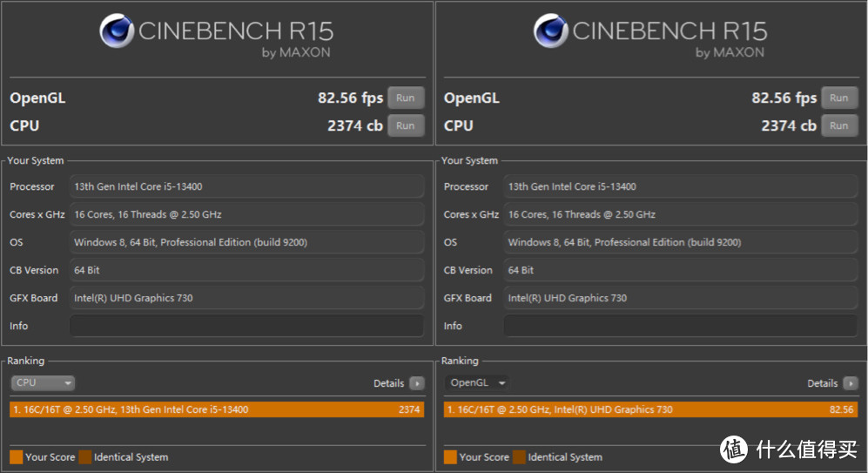Click the Details label in right window ranking
This screenshot has height=473, width=868.
point(823,383)
